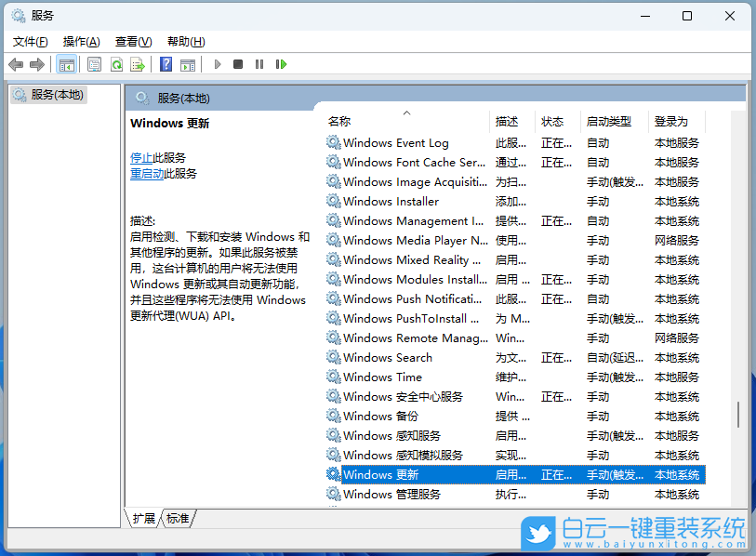This screenshot has width=756, height=556.
Task: Restart the selected service via toolbar
Action: 282,64
